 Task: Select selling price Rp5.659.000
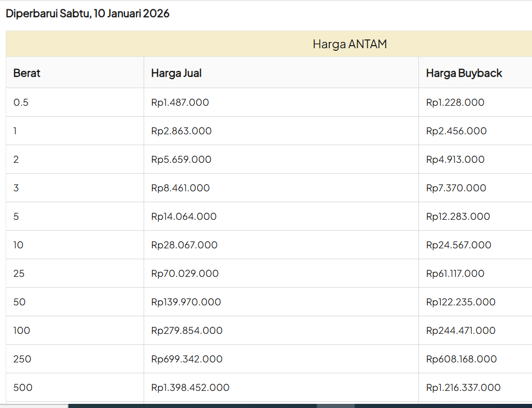[x=181, y=160]
